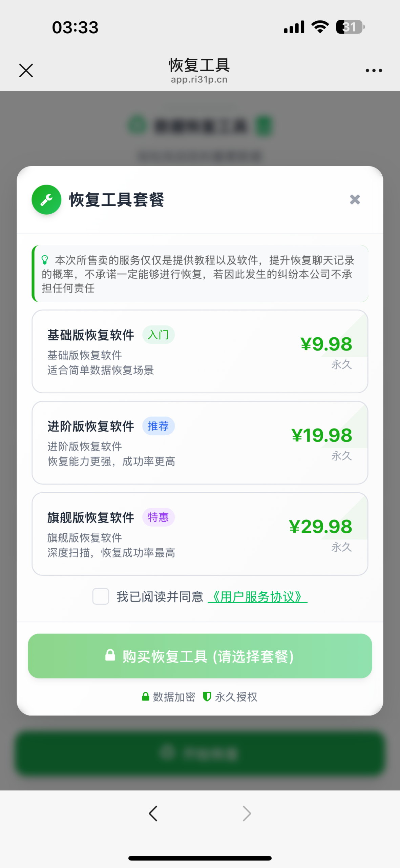Go forward with the browser forward arrow

(247, 813)
